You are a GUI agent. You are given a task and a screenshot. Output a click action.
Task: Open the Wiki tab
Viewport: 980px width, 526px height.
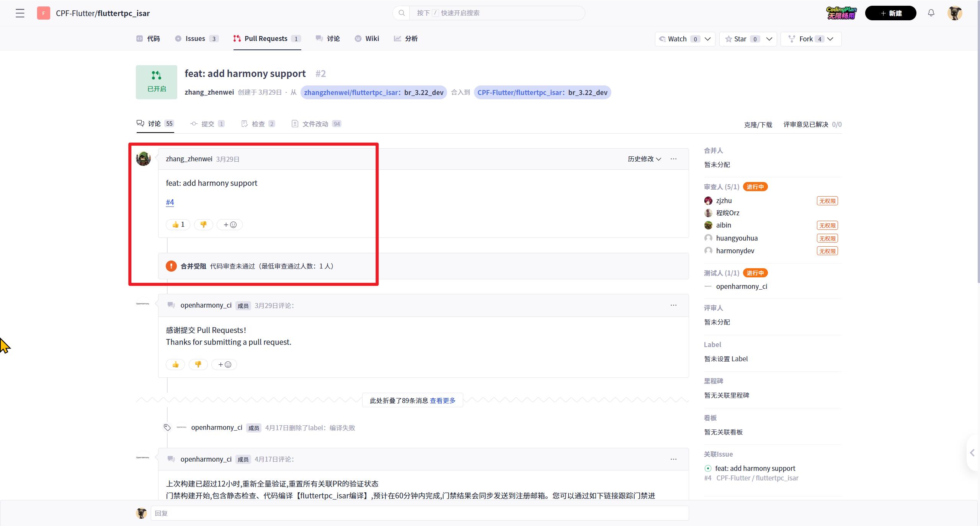[367, 39]
